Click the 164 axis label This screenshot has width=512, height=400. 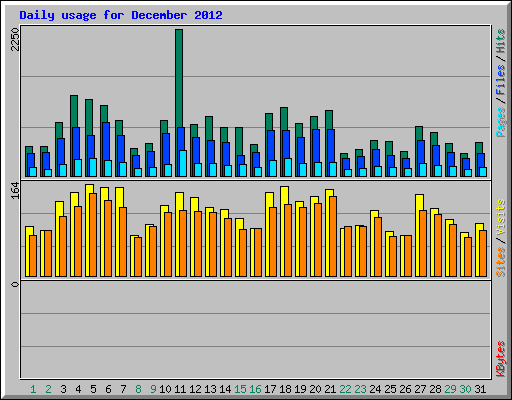click(x=15, y=190)
